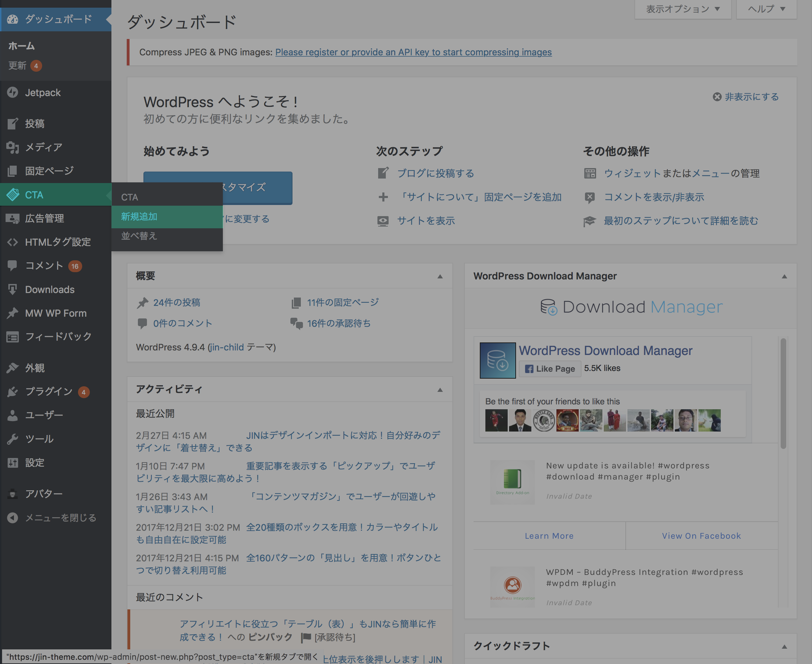Click the Download Manager widget scrollbar
The image size is (812, 664).
click(783, 394)
